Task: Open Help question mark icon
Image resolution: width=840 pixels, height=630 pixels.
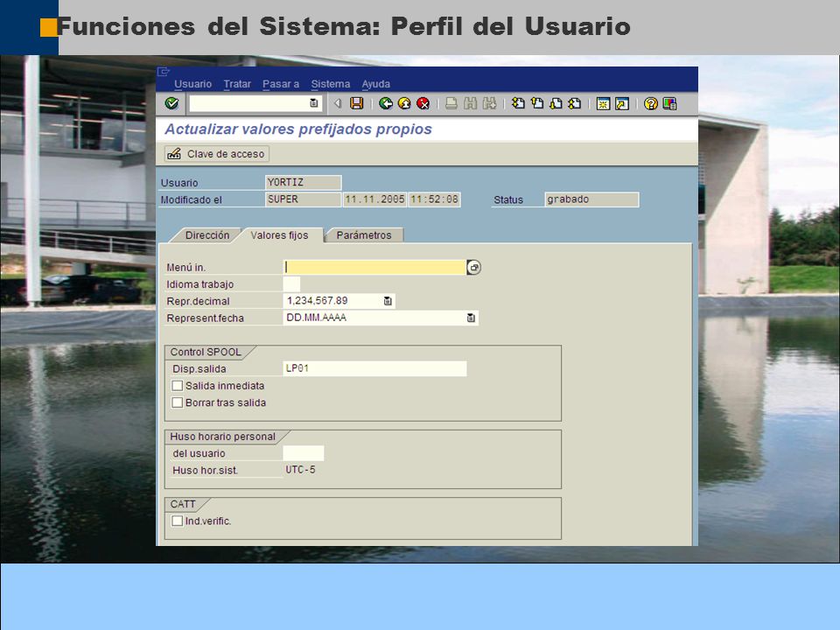Action: tap(651, 103)
